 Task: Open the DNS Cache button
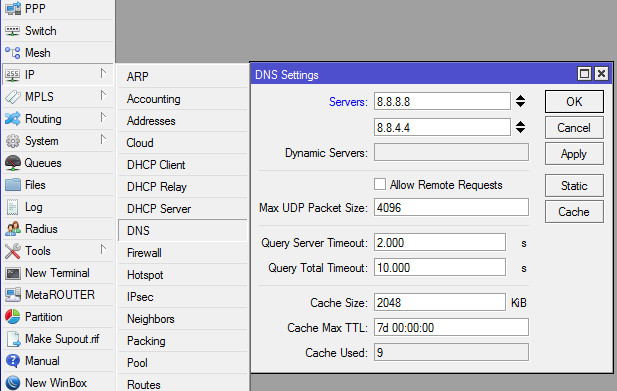(574, 212)
